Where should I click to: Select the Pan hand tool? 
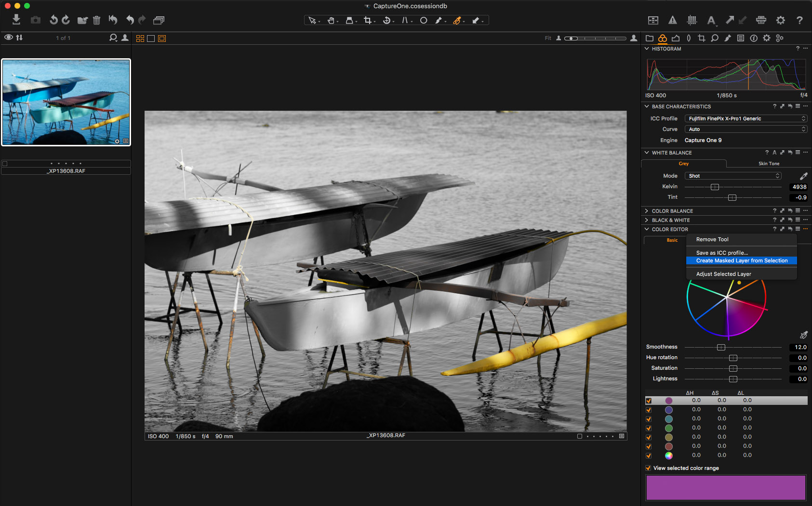(331, 20)
